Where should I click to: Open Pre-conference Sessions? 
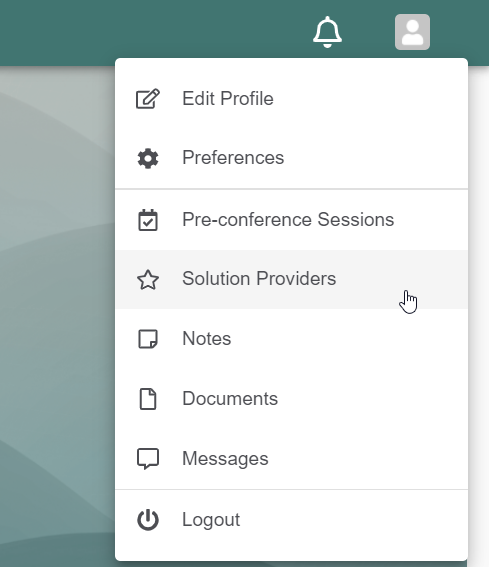[292, 220]
